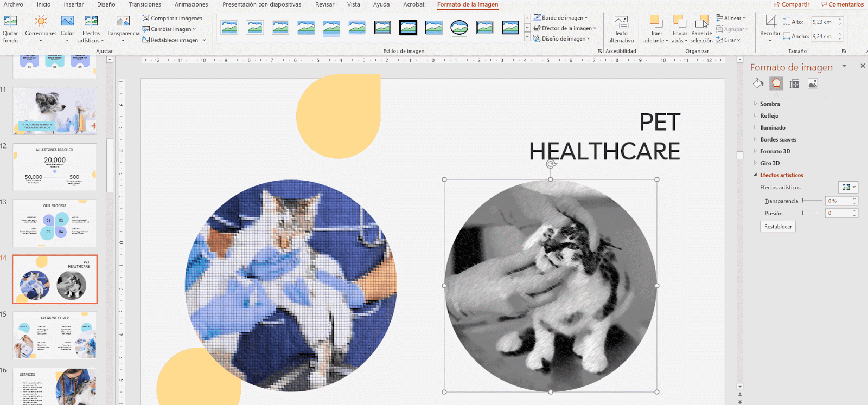Collapse the Efectos artísticos section
868x405 pixels.
point(781,175)
